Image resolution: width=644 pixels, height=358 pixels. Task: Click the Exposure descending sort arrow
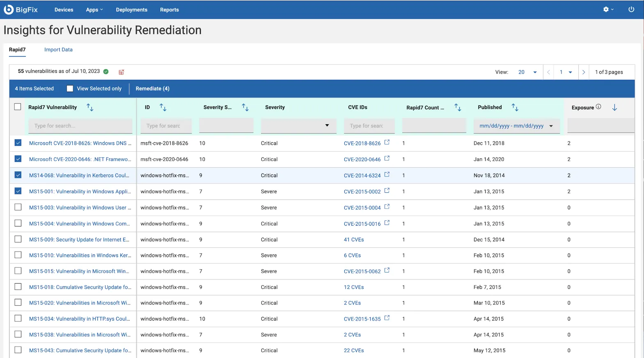614,107
